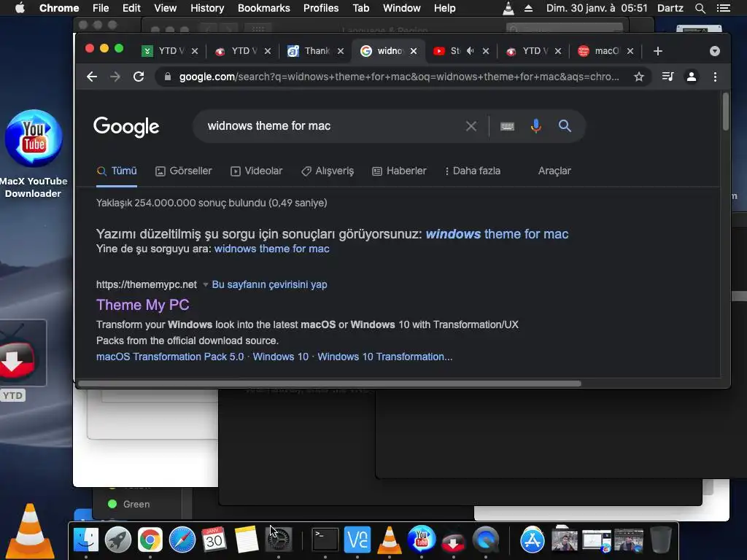
Task: Go back to the previous page in Chrome
Action: tap(92, 77)
